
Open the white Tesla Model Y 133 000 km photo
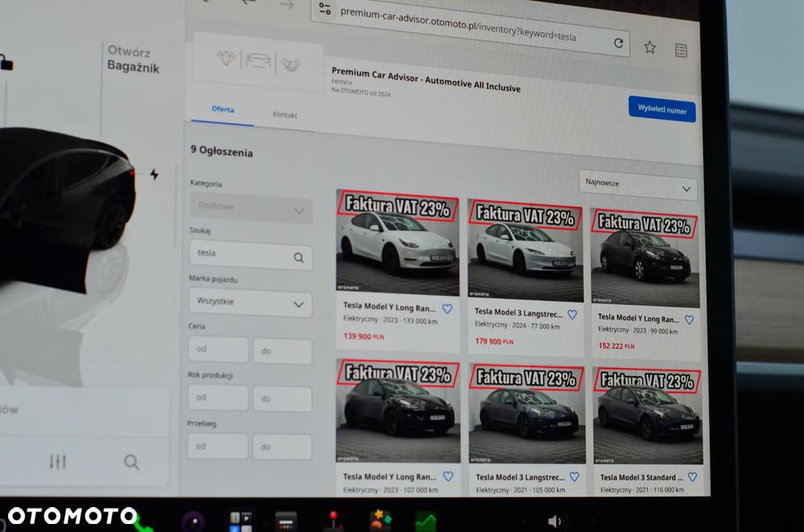(x=398, y=242)
